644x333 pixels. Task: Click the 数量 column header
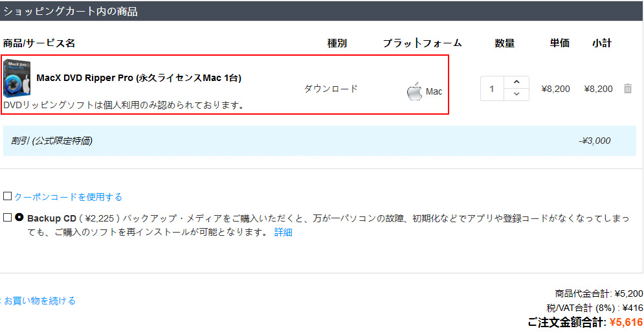pos(505,43)
